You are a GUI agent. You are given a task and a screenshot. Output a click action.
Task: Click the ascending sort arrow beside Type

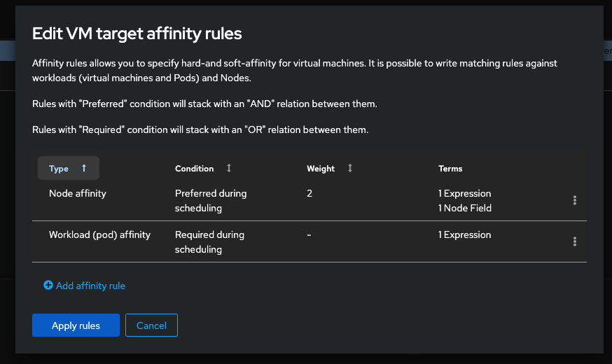[84, 169]
